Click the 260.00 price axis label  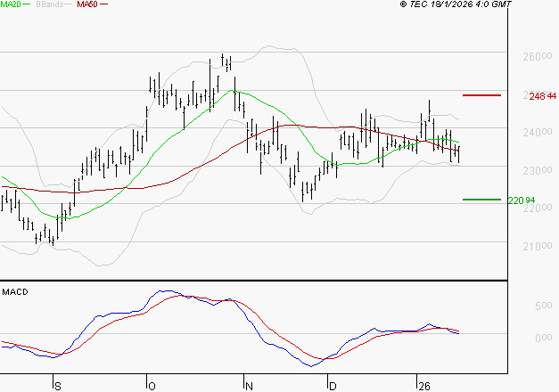[x=538, y=56]
